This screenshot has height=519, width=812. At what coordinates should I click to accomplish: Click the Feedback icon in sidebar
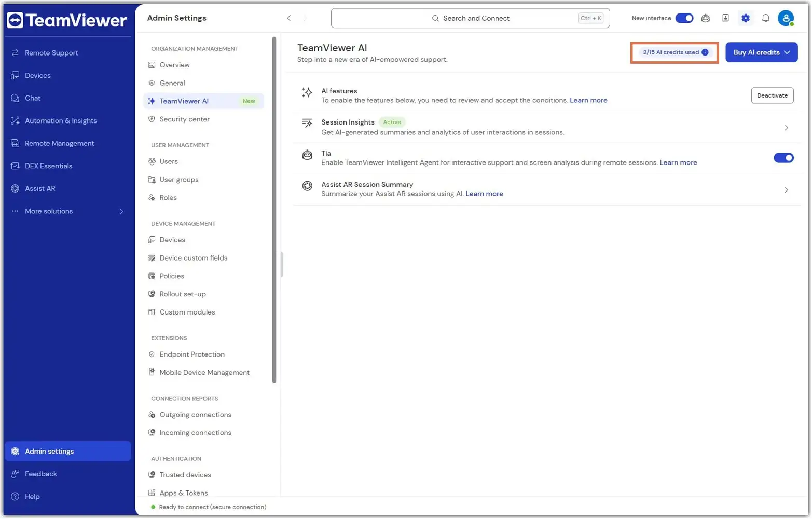[15, 474]
